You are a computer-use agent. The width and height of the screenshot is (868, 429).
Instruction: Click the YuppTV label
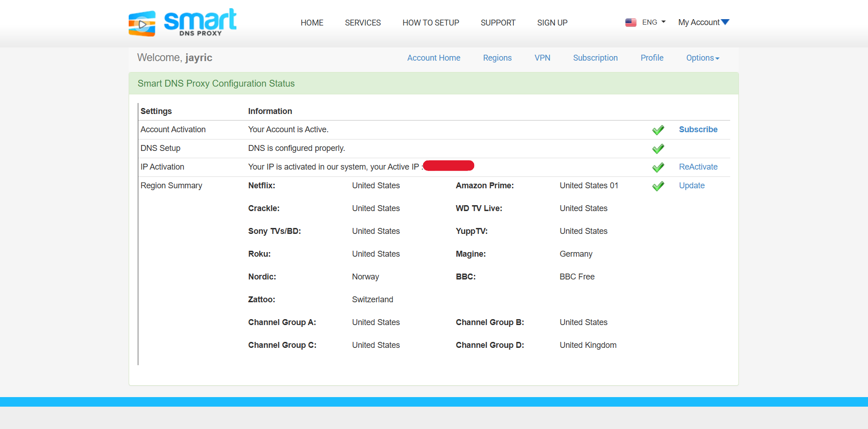pos(471,231)
